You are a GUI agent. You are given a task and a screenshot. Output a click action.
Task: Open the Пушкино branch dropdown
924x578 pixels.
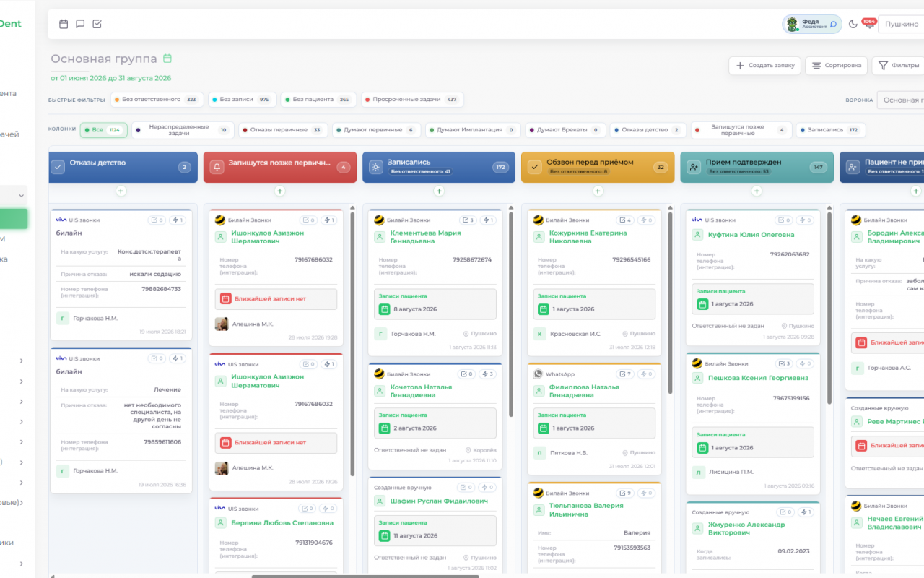coord(901,24)
